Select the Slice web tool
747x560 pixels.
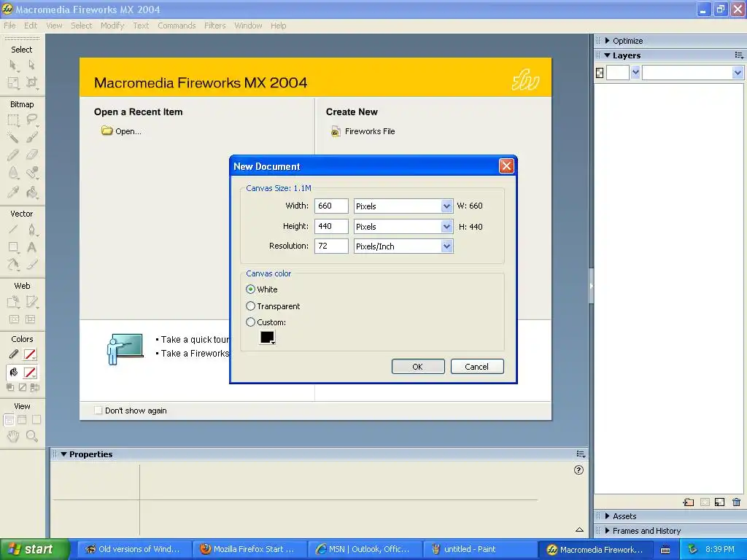(31, 301)
